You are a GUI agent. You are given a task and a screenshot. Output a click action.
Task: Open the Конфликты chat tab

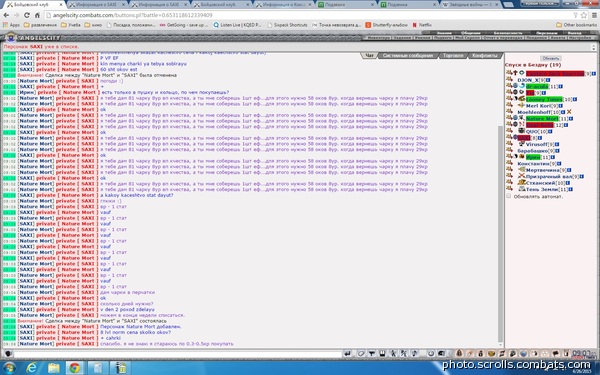(484, 55)
